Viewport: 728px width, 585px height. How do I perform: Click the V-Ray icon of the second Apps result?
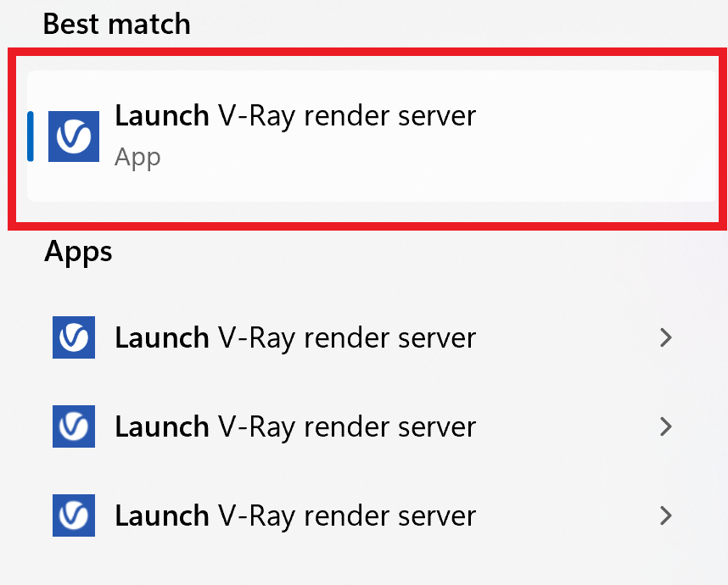[73, 426]
